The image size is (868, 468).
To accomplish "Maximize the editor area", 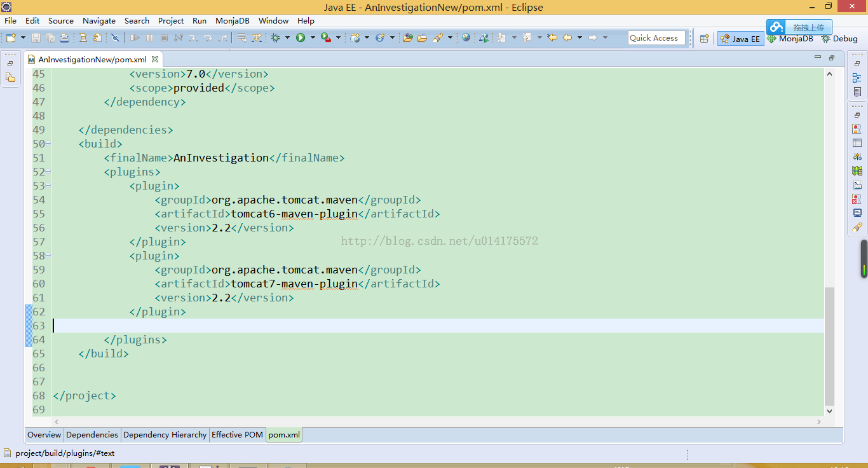I will point(832,57).
